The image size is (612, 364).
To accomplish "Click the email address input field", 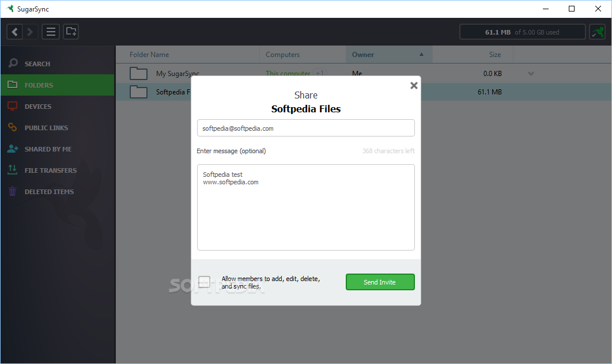I will tap(305, 128).
